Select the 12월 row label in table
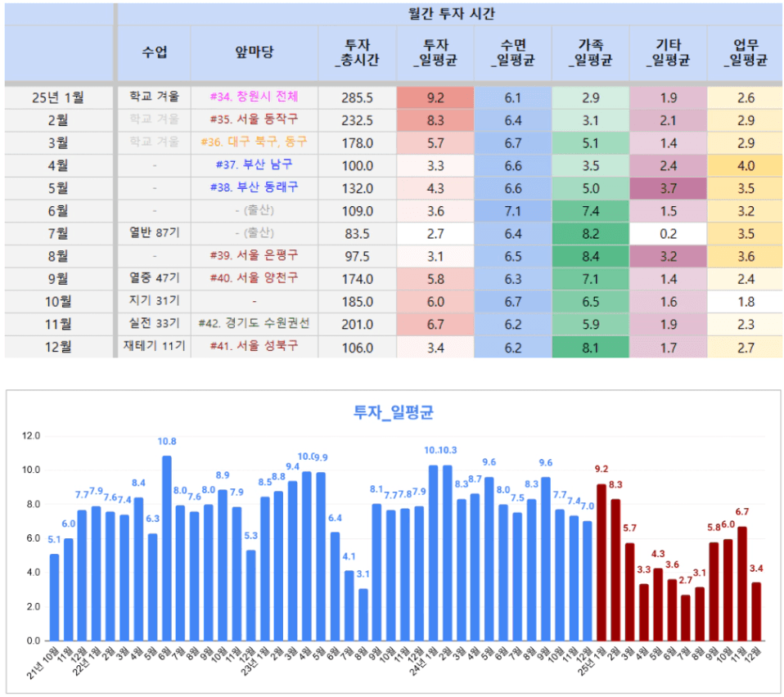The height and width of the screenshot is (697, 784). tap(58, 347)
